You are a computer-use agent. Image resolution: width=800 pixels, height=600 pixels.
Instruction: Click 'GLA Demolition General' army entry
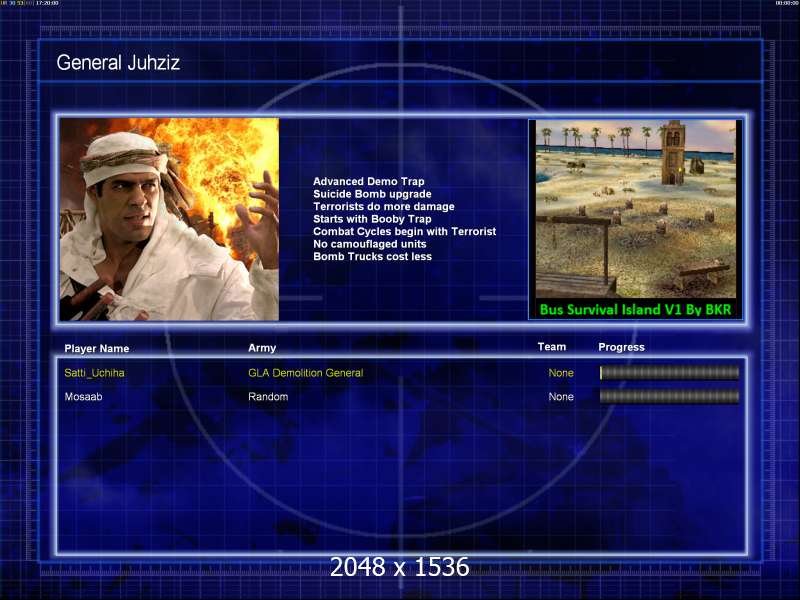click(x=306, y=373)
